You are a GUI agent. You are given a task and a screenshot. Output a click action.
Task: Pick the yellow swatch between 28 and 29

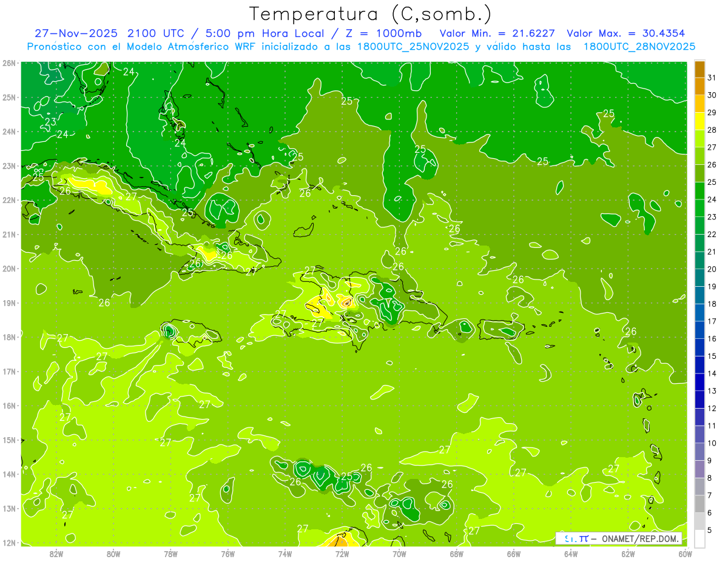[x=699, y=121]
